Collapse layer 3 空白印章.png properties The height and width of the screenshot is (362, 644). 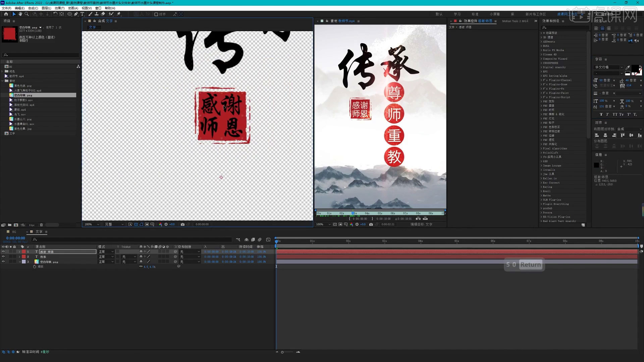click(19, 261)
